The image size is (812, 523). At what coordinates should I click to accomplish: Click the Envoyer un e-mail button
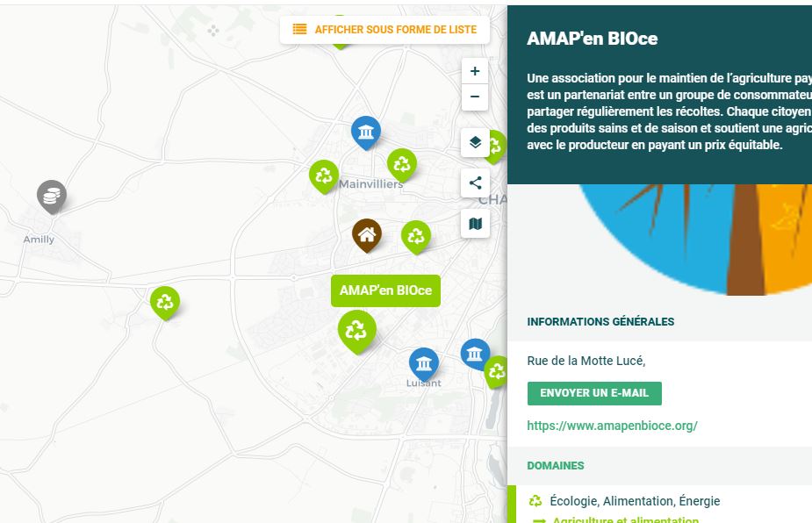[x=594, y=393]
